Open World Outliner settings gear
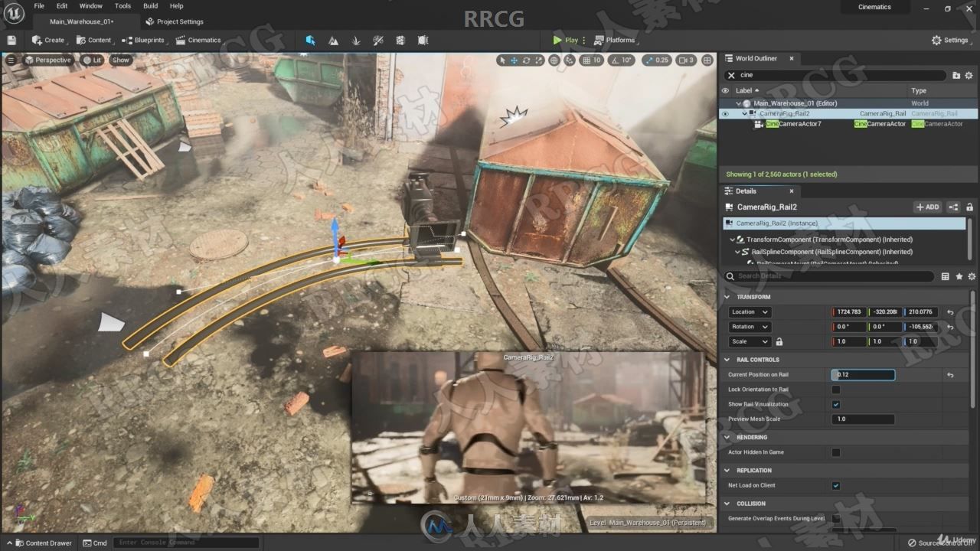 969,75
